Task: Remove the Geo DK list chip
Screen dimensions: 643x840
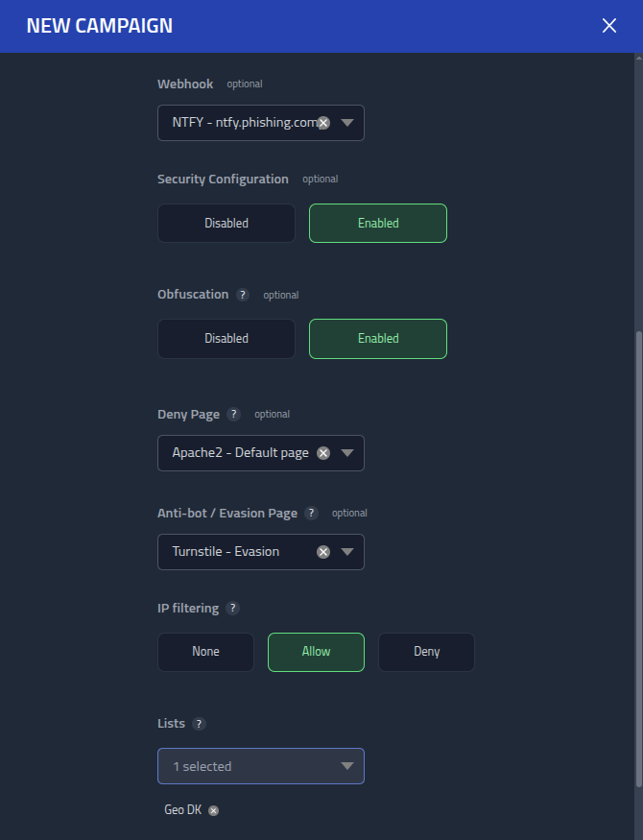Action: click(x=212, y=809)
